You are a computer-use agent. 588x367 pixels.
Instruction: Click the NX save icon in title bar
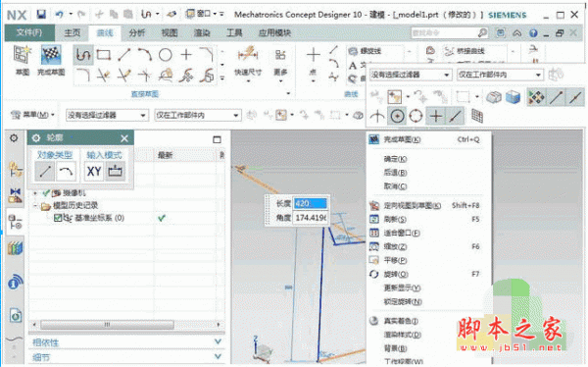pyautogui.click(x=41, y=15)
